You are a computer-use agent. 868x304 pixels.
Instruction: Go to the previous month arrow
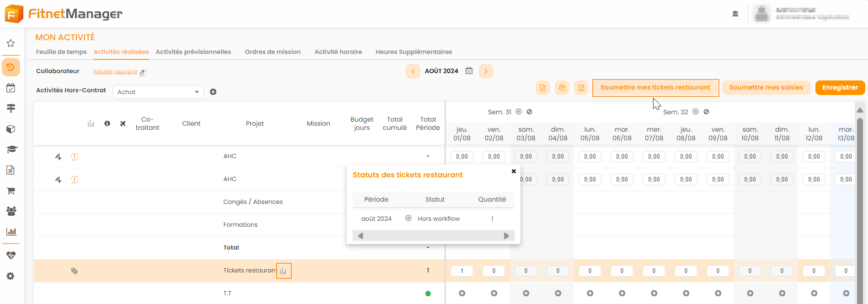[413, 71]
